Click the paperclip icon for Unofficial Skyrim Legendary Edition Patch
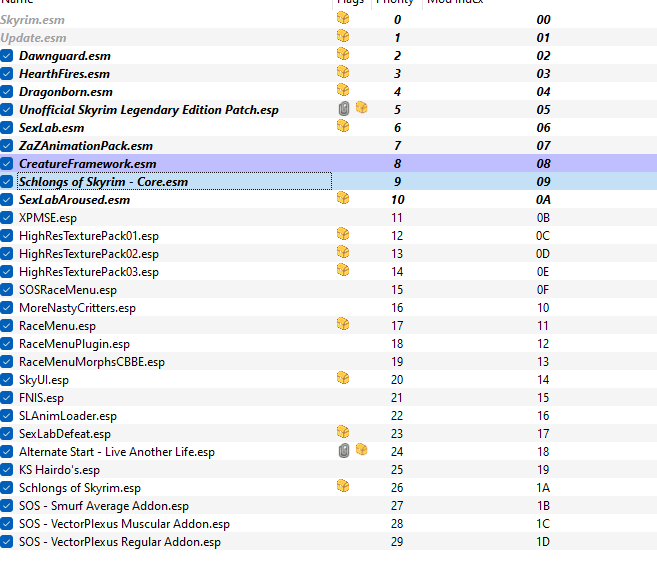657x570 pixels. pyautogui.click(x=344, y=109)
